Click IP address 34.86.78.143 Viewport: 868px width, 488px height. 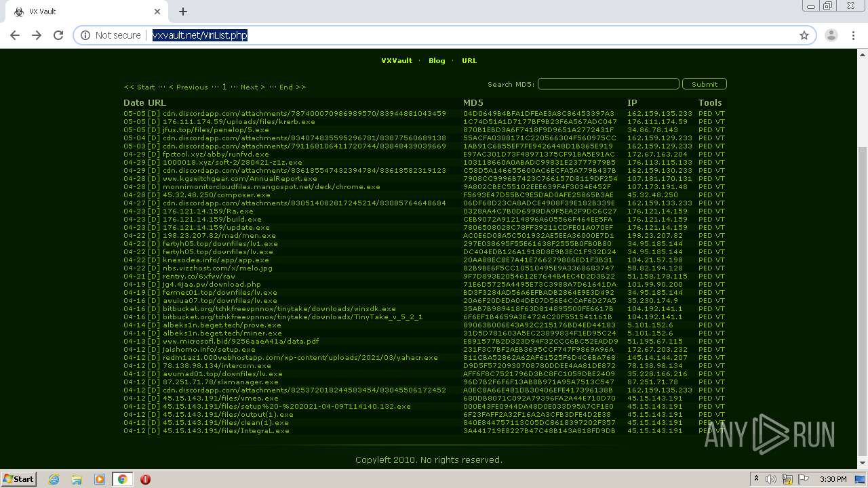pos(652,130)
